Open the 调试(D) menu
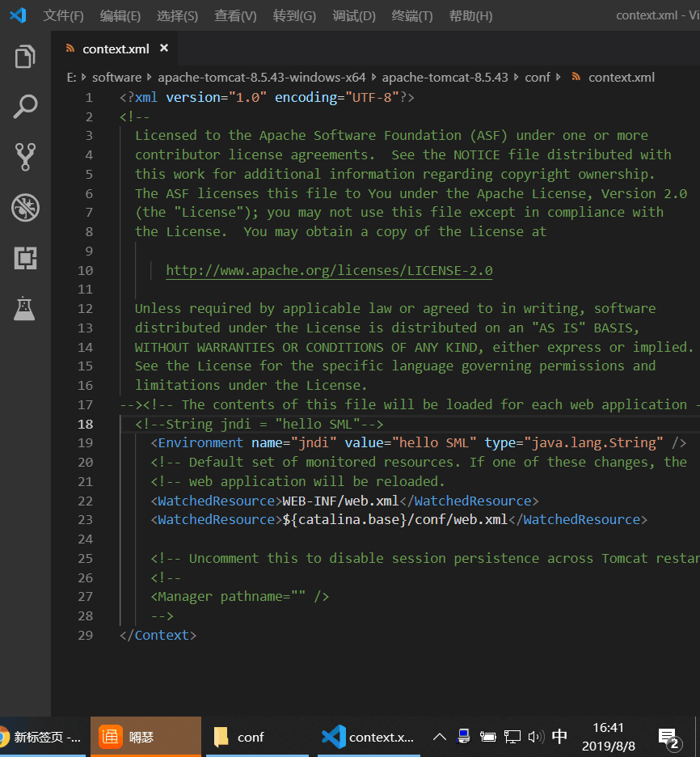This screenshot has width=700, height=757. tap(353, 16)
